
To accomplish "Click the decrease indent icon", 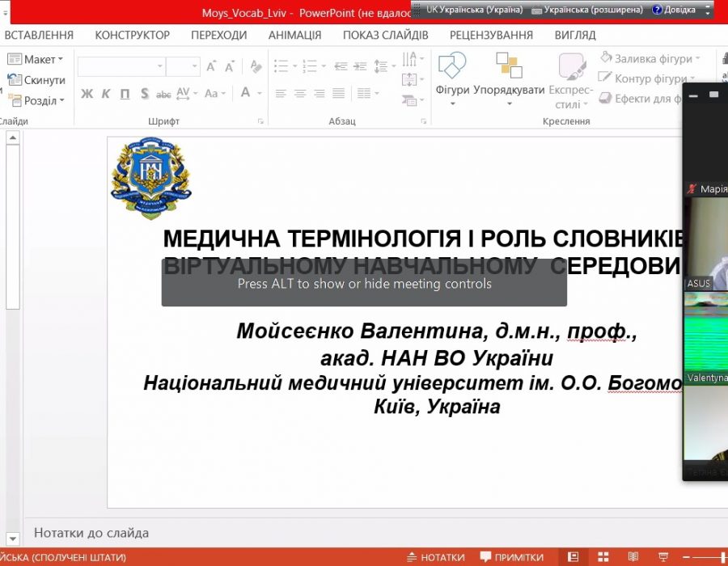I will pos(341,66).
